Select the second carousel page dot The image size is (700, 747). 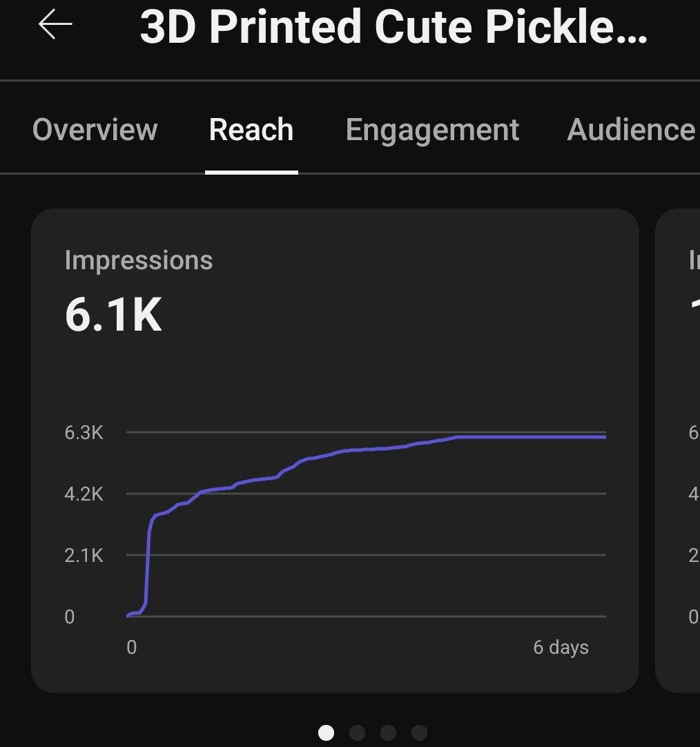click(357, 733)
